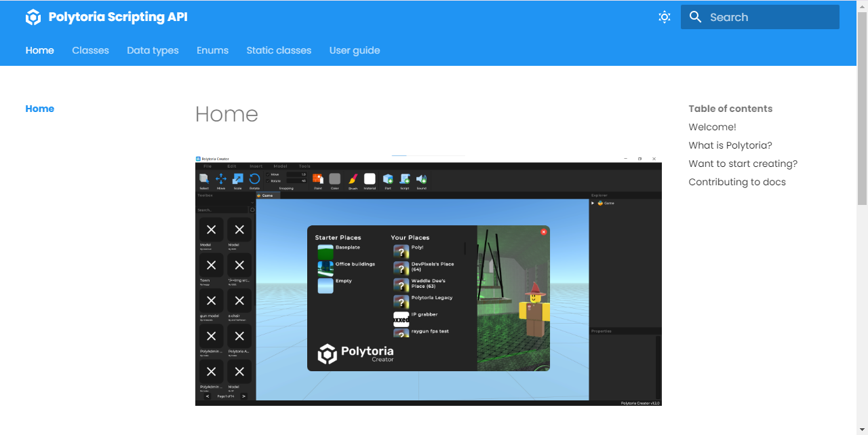Screen dimensions: 868x435
Task: Click the Home link in left sidebar
Action: pyautogui.click(x=40, y=109)
